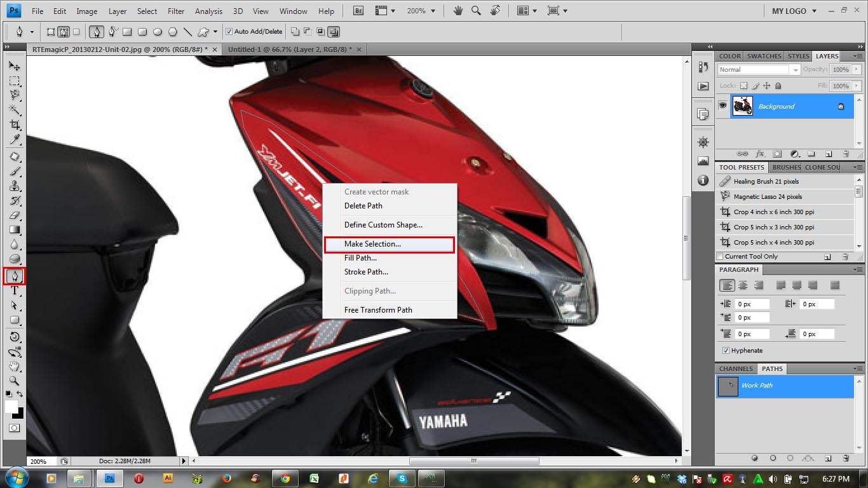This screenshot has width=868, height=488.
Task: Select the Work Path thumbnail
Action: click(x=728, y=386)
